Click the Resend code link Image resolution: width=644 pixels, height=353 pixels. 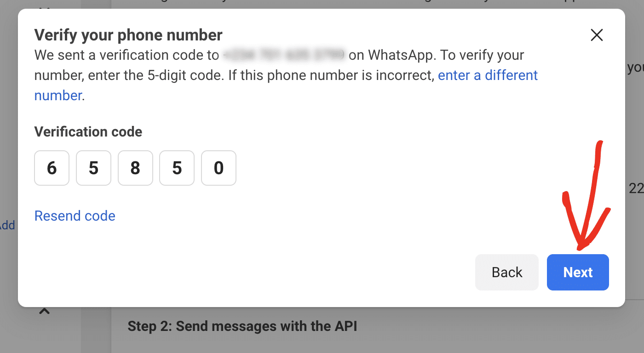(x=75, y=216)
